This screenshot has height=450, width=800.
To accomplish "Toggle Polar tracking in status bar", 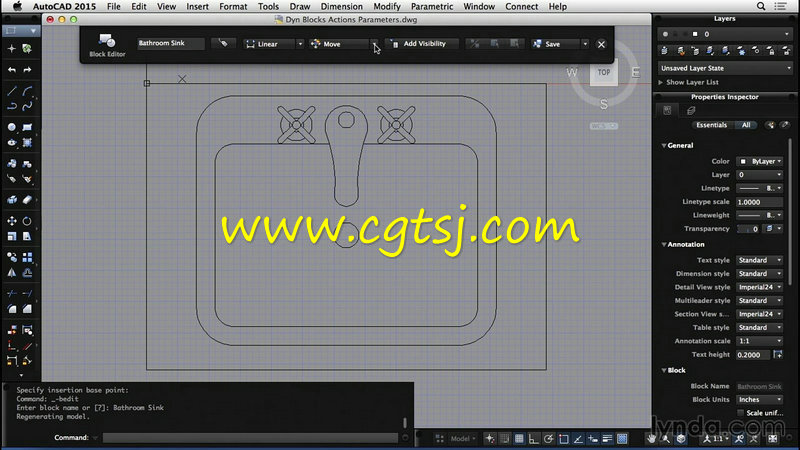I will tap(548, 438).
